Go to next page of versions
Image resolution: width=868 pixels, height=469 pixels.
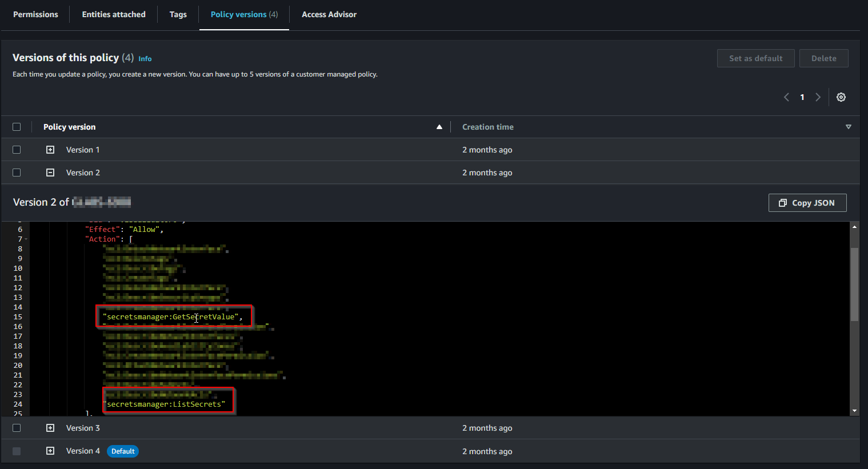tap(818, 97)
